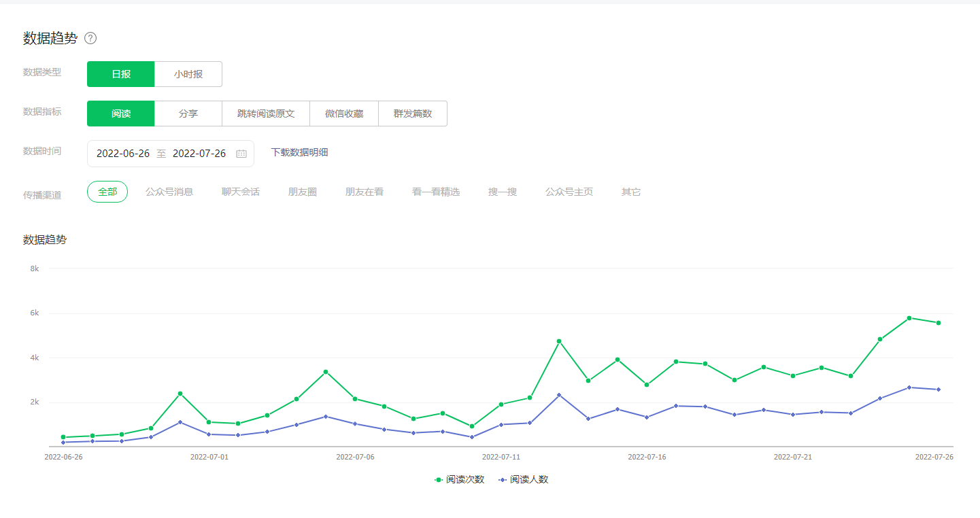980x518 pixels.
Task: Select the 微信收藏 metric tab
Action: (344, 114)
